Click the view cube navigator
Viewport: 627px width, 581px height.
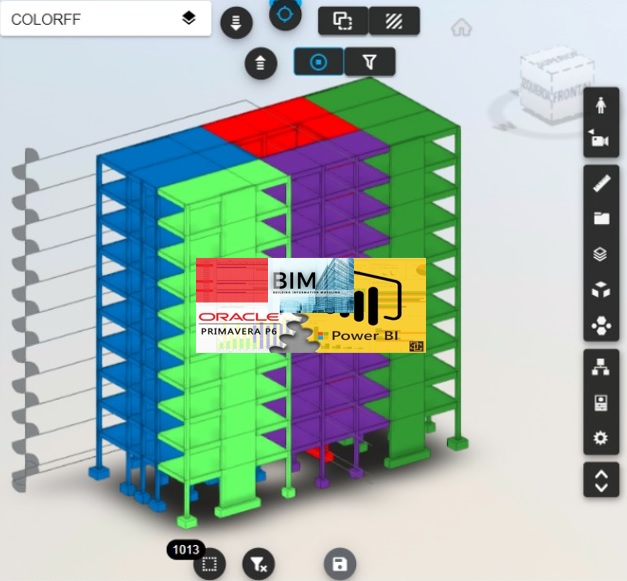(x=555, y=86)
